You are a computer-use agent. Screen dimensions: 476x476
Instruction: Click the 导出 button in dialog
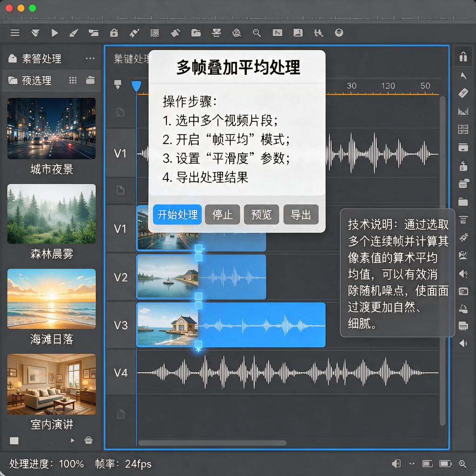[301, 215]
